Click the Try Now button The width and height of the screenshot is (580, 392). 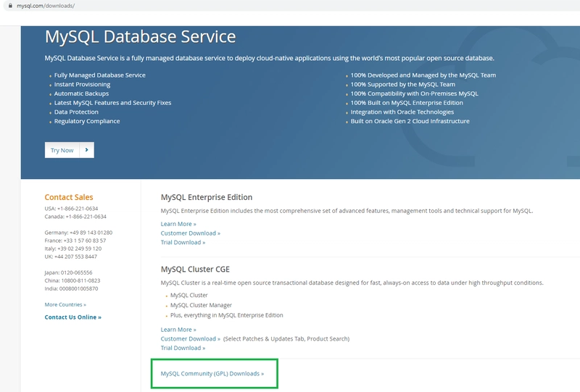tap(62, 150)
